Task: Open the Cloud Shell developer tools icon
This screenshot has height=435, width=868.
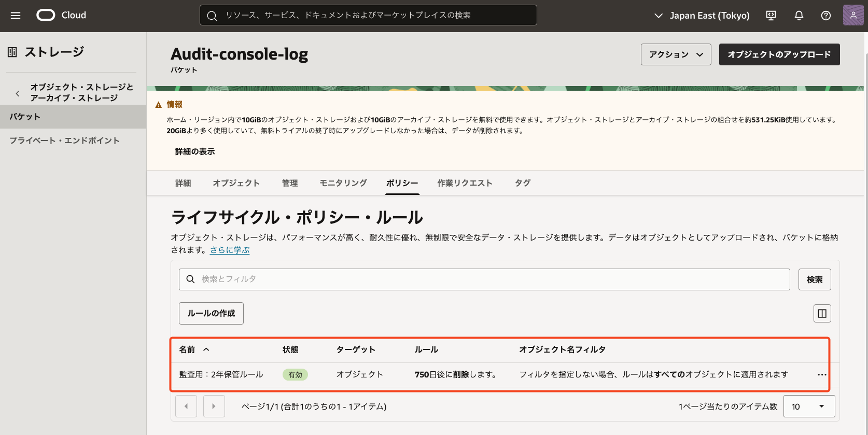Action: tap(771, 16)
